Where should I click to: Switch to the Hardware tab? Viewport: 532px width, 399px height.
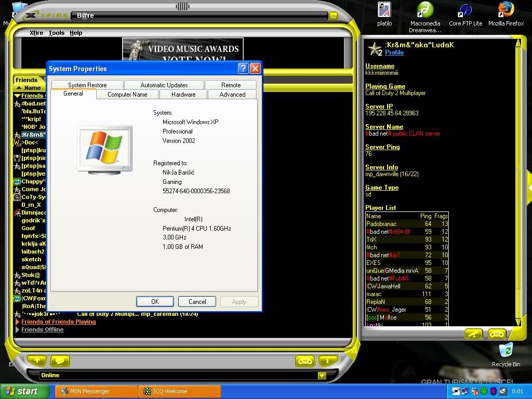pyautogui.click(x=183, y=95)
